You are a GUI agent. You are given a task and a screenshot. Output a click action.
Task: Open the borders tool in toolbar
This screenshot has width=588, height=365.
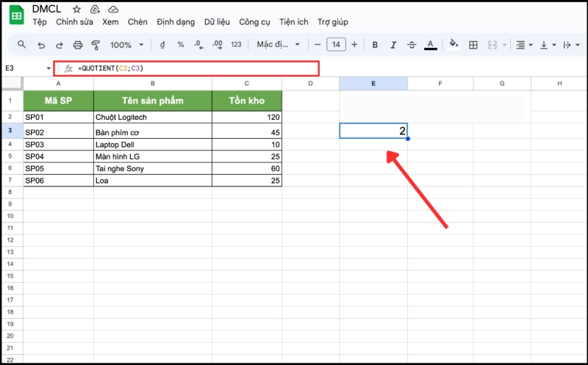pos(473,45)
